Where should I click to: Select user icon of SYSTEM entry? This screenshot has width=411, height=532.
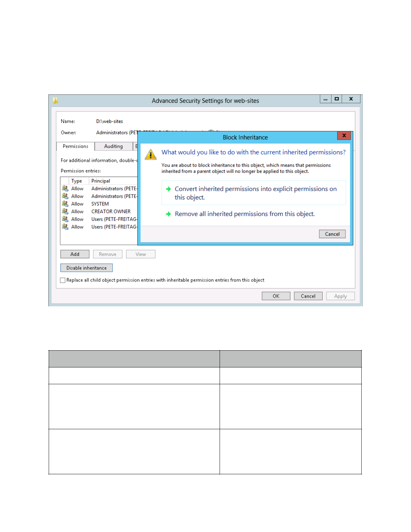(x=65, y=204)
